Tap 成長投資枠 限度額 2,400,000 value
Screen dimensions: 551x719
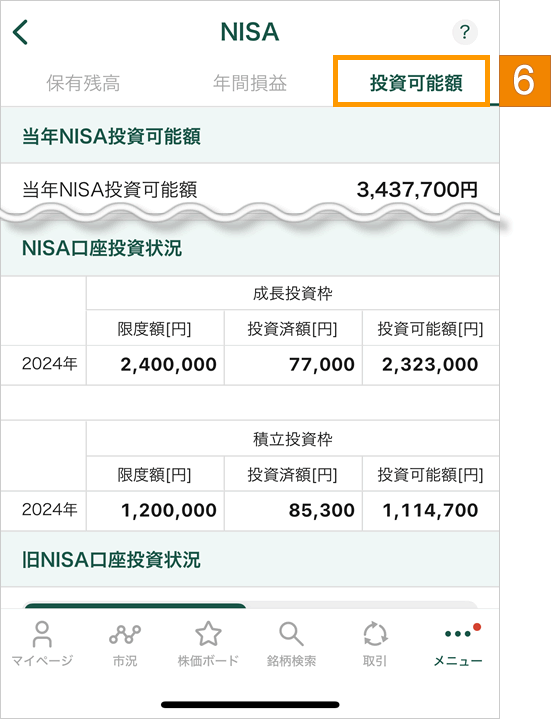pos(169,365)
